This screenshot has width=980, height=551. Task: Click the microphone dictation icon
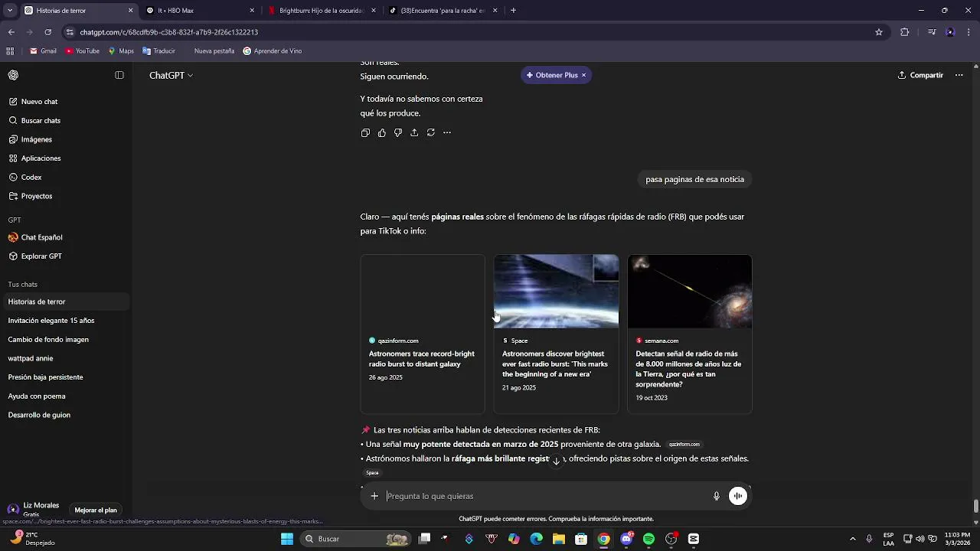tap(717, 496)
